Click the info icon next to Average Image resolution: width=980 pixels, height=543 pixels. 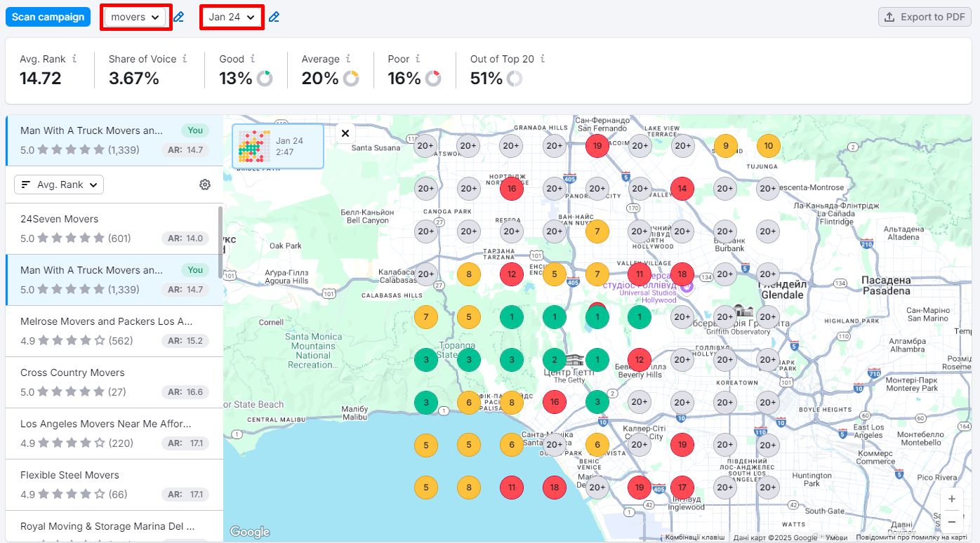pyautogui.click(x=348, y=59)
